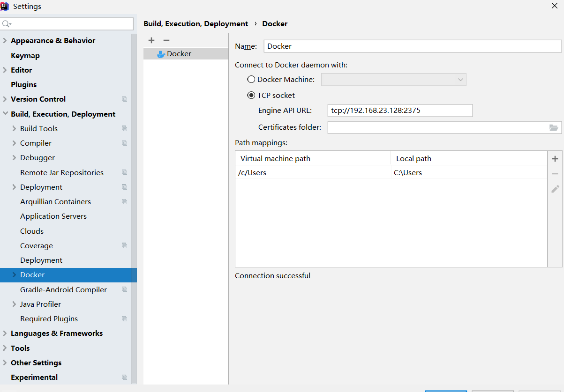Close the Settings dialog

555,6
